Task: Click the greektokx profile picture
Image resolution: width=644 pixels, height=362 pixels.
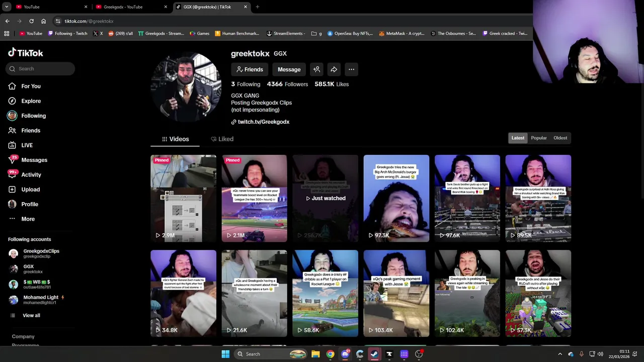Action: pos(186,87)
